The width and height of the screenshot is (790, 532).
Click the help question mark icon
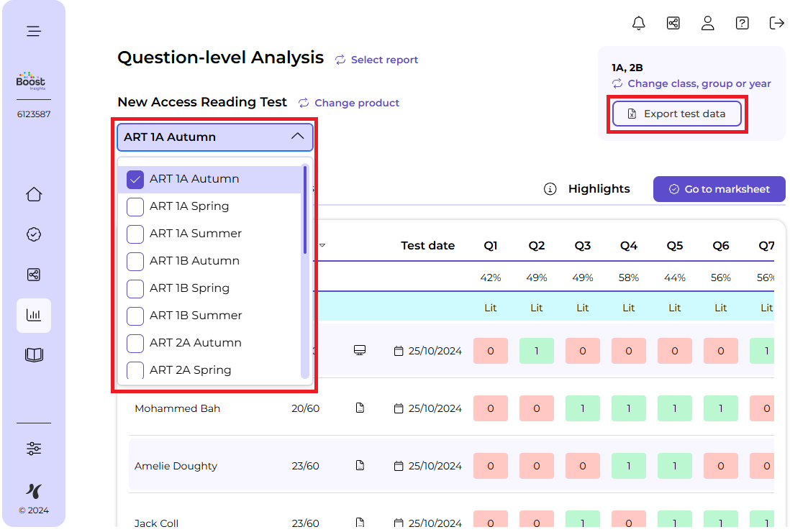pyautogui.click(x=742, y=23)
